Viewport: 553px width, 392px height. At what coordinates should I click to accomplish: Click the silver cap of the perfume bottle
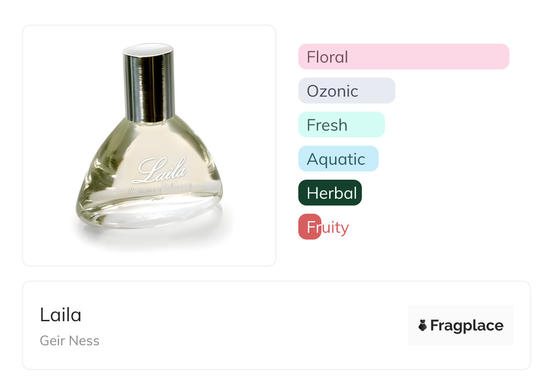pos(149,86)
